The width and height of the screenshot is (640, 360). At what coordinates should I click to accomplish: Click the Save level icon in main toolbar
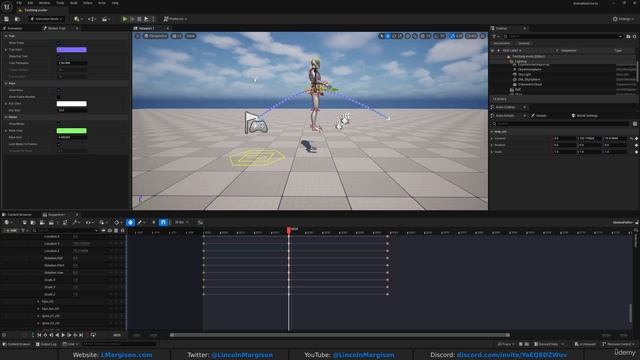[x=7, y=19]
